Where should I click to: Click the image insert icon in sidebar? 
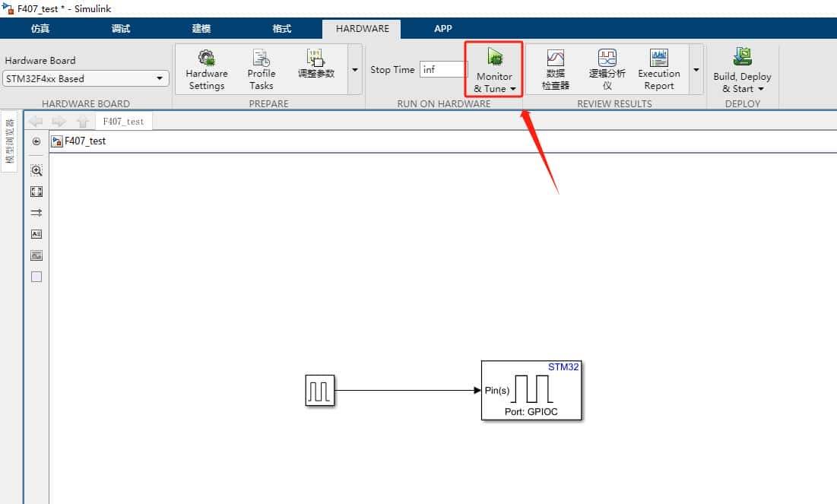(36, 255)
